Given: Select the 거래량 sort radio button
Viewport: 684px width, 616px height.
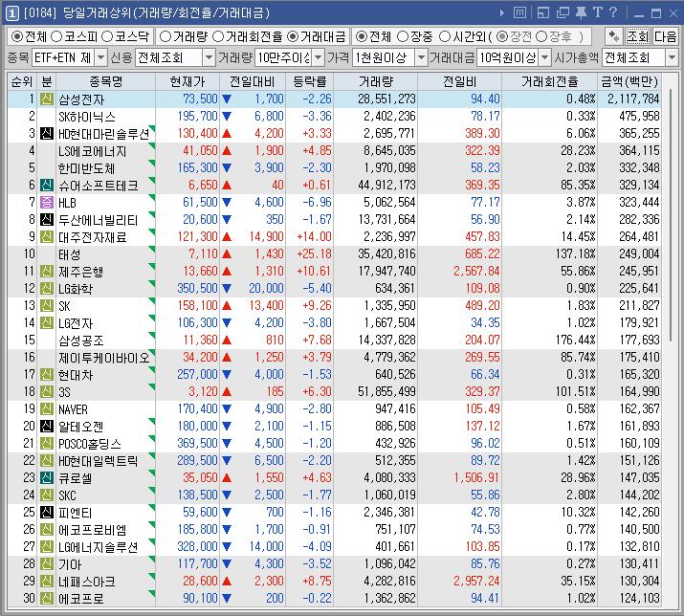Looking at the screenshot, I should pos(165,36).
